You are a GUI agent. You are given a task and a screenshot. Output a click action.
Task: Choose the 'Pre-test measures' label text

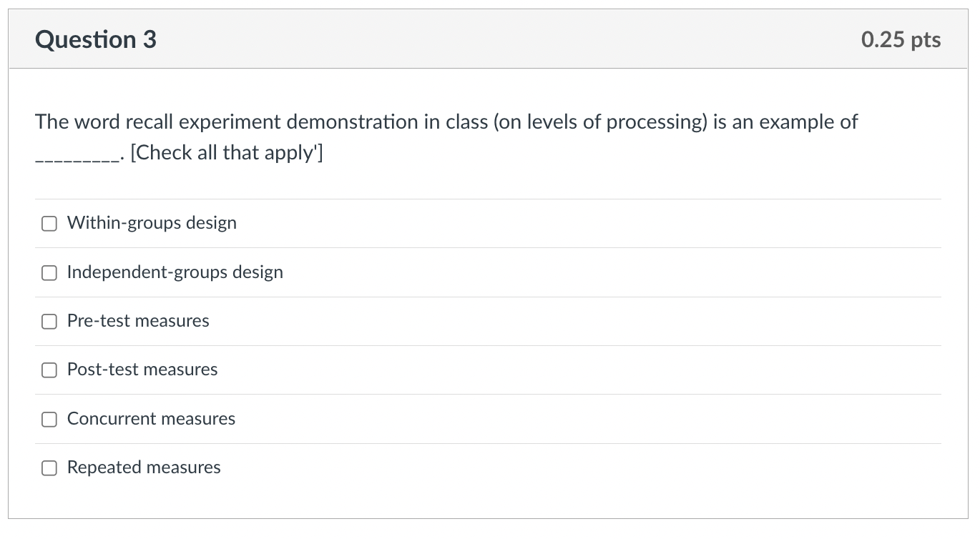138,321
